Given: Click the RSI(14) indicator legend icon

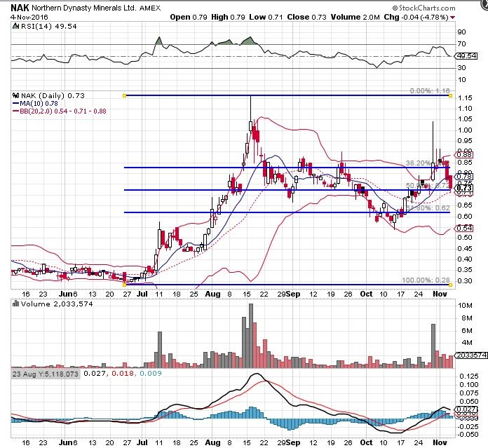Looking at the screenshot, I should point(15,26).
